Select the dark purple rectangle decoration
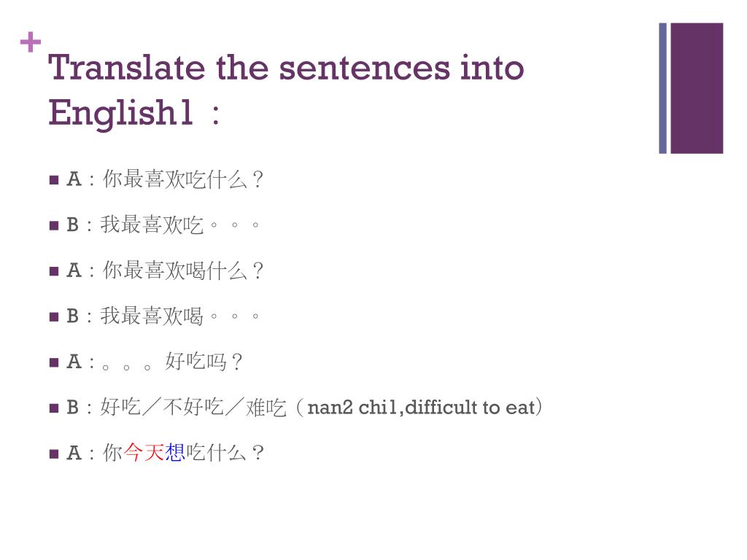Screen dimensions: 747x560 click(697, 88)
